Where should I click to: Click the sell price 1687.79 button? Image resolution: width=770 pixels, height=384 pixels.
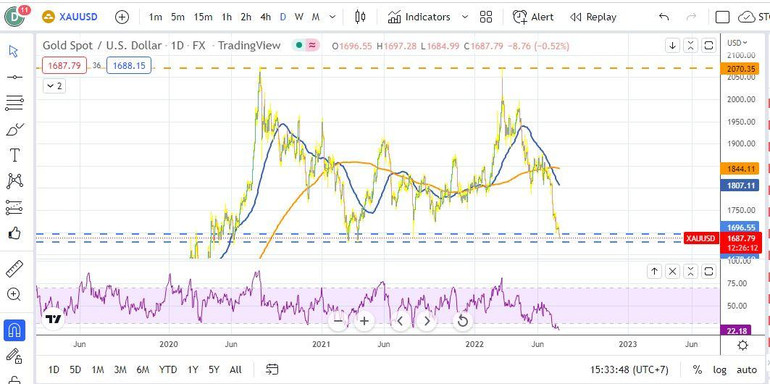coord(64,65)
